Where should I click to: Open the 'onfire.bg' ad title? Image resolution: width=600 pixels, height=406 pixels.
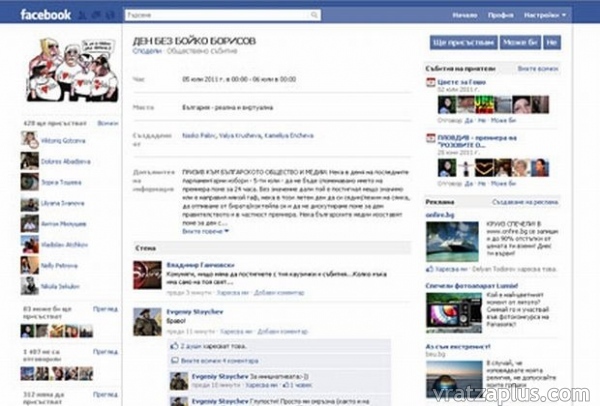pyautogui.click(x=440, y=215)
